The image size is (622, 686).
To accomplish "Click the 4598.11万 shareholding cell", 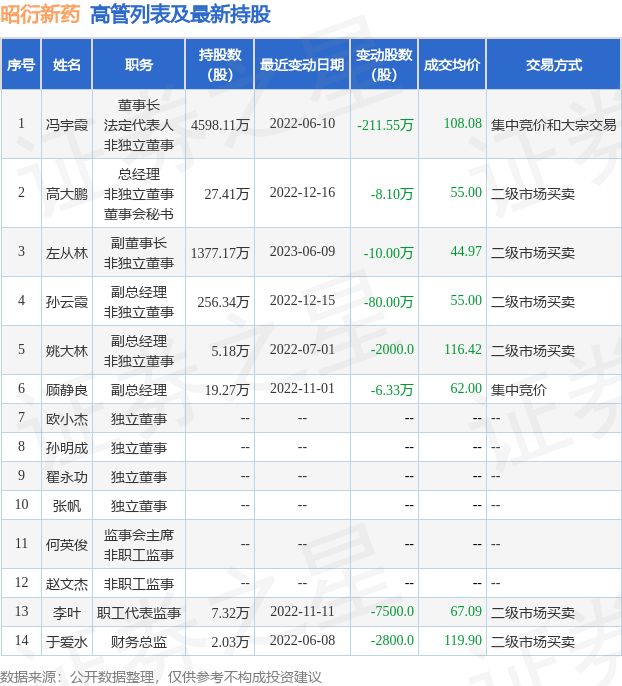I will 220,125.
